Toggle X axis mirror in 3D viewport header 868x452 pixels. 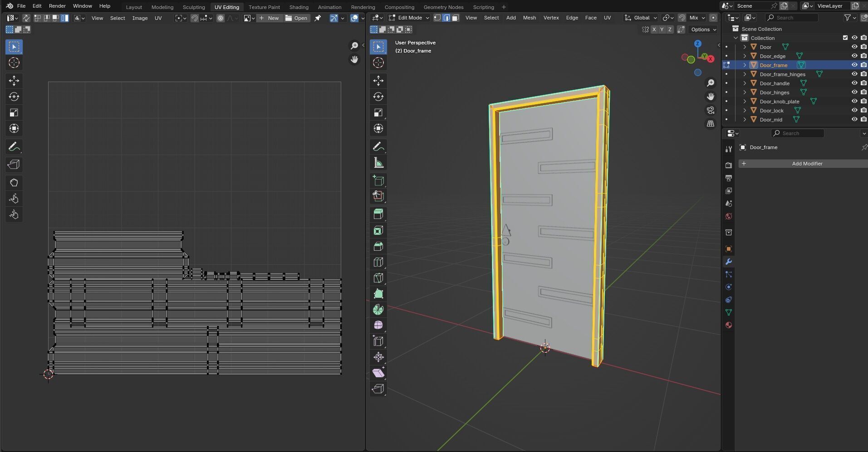pyautogui.click(x=654, y=29)
